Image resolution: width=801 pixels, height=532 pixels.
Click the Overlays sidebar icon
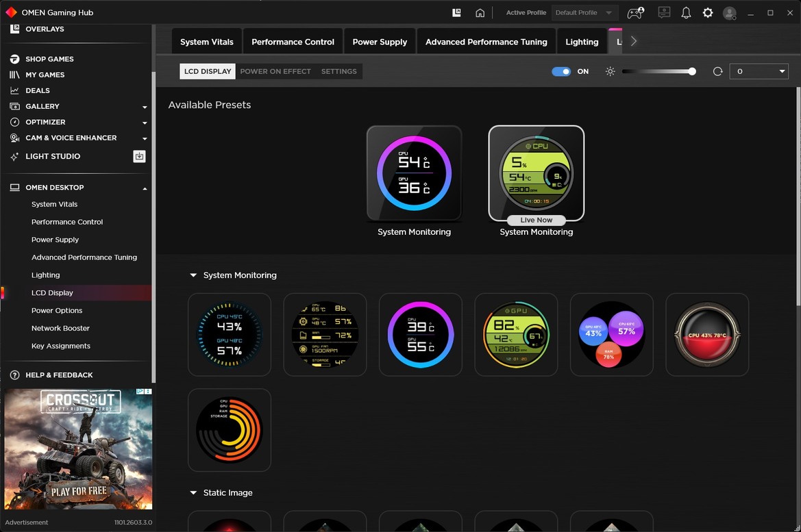(x=15, y=29)
